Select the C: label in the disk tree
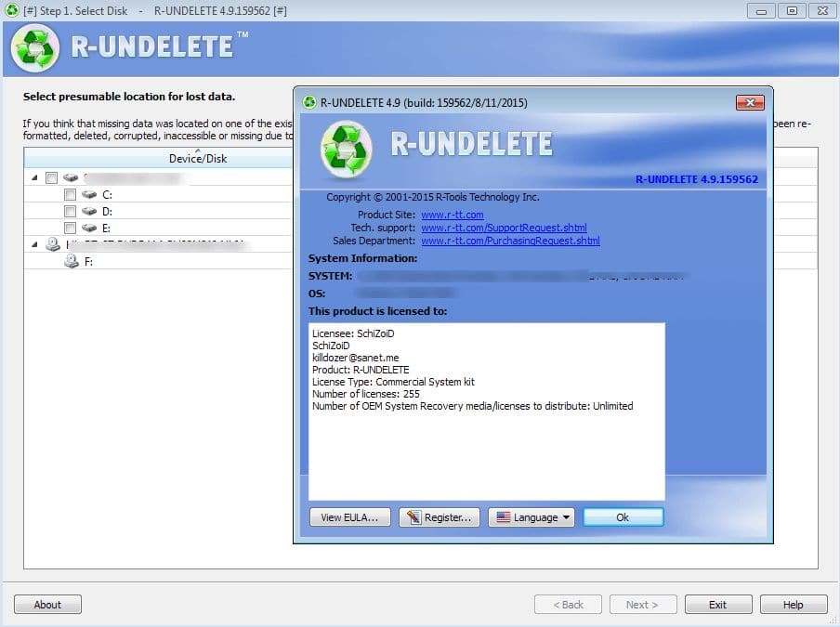 pos(107,195)
